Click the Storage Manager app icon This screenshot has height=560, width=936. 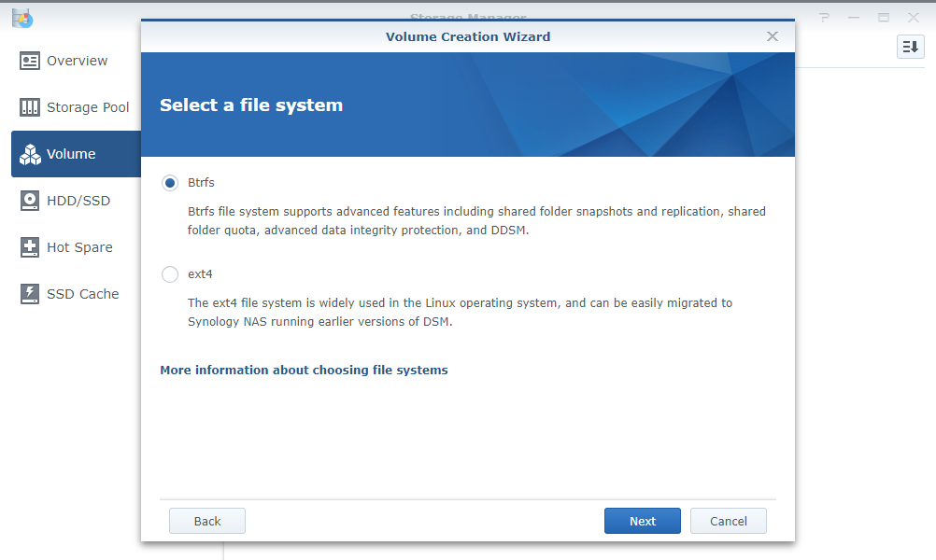[22, 18]
